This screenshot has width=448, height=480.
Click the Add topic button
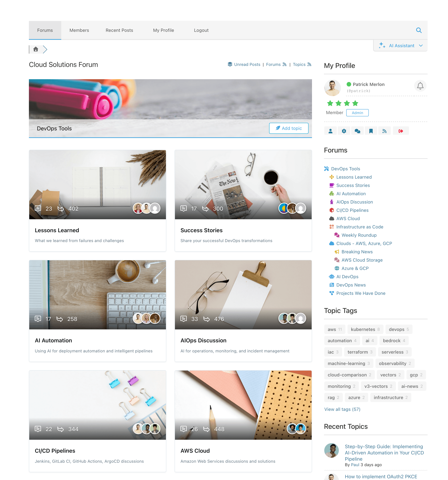click(288, 128)
